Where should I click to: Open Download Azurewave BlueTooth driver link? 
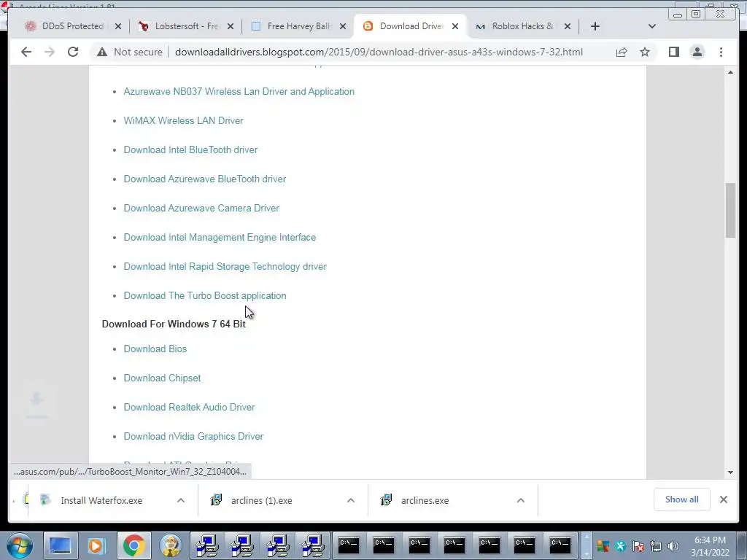205,179
